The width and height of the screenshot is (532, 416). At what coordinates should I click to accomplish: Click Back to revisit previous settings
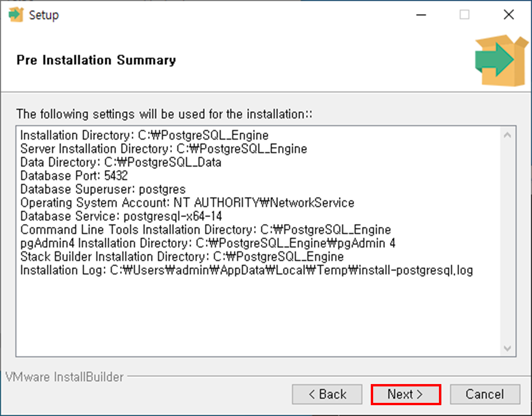click(x=327, y=394)
